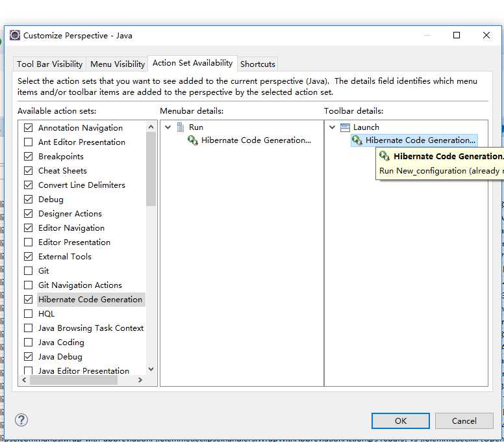Toggle the Breakpoints checkbox
The width and height of the screenshot is (504, 442).
(29, 157)
